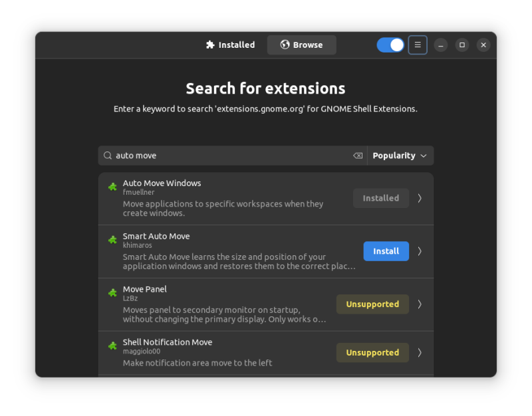The image size is (532, 416).
Task: Select the 'Shell Notification Move' title
Action: (168, 342)
